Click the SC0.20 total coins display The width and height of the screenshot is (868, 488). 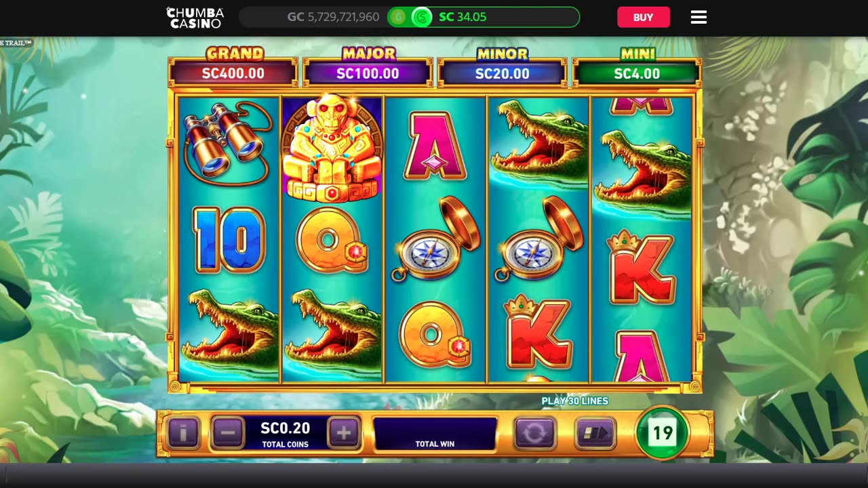pos(285,434)
